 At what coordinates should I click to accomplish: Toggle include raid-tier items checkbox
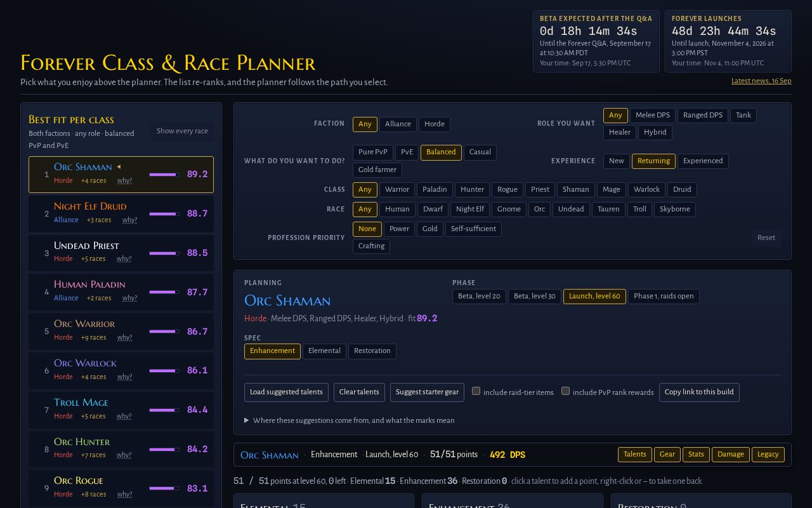[476, 391]
